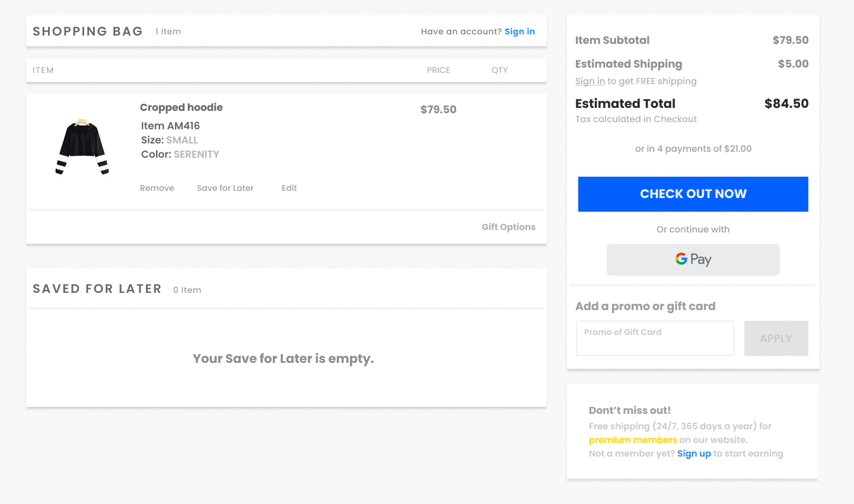This screenshot has height=504, width=854.
Task: Open the cropped hoodie product image
Action: 82,147
